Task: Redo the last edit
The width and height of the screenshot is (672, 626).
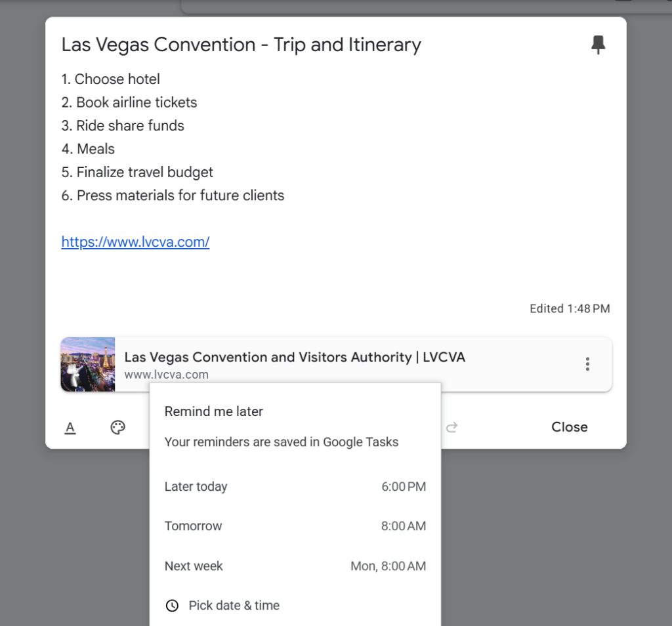Action: click(x=452, y=427)
